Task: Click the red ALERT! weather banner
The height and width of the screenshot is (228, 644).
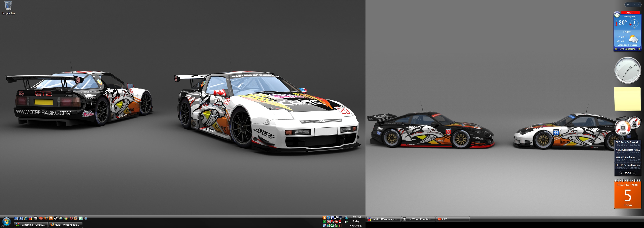Action: tap(630, 13)
